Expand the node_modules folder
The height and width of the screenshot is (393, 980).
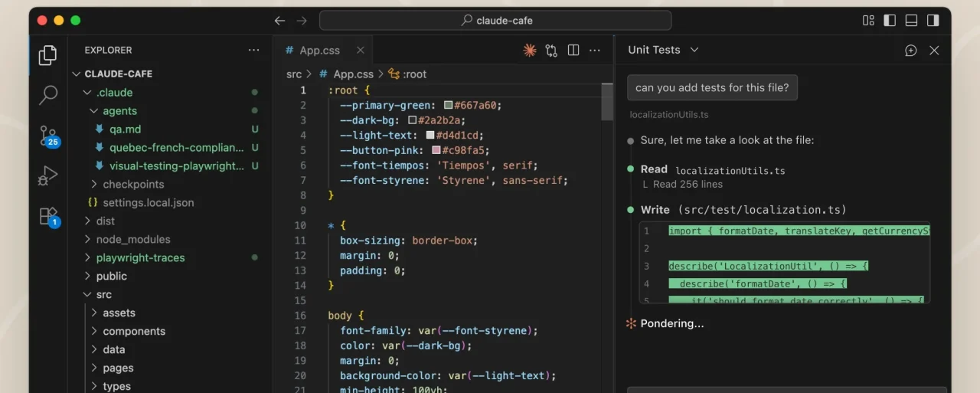point(87,240)
